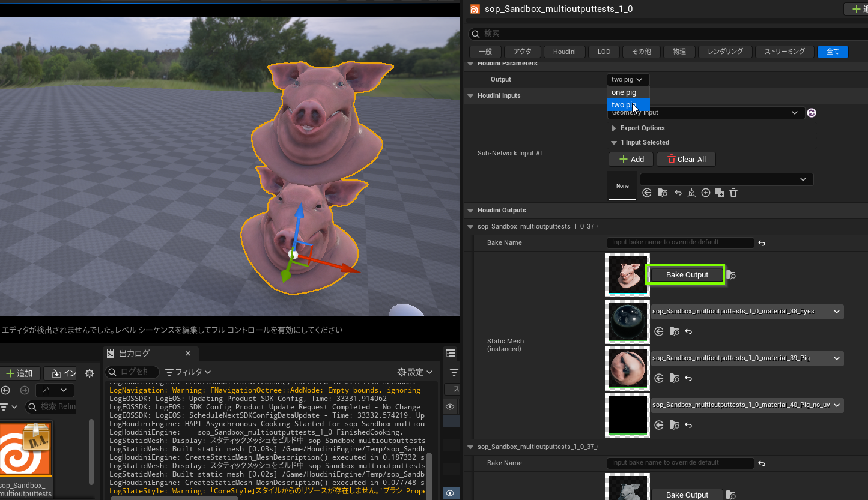Switch to the Houdini filter tab
This screenshot has height=500, width=868.
coord(564,52)
